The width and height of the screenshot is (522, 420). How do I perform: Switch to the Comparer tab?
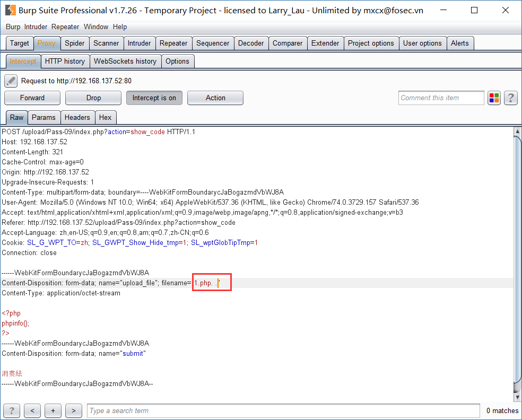pos(288,43)
